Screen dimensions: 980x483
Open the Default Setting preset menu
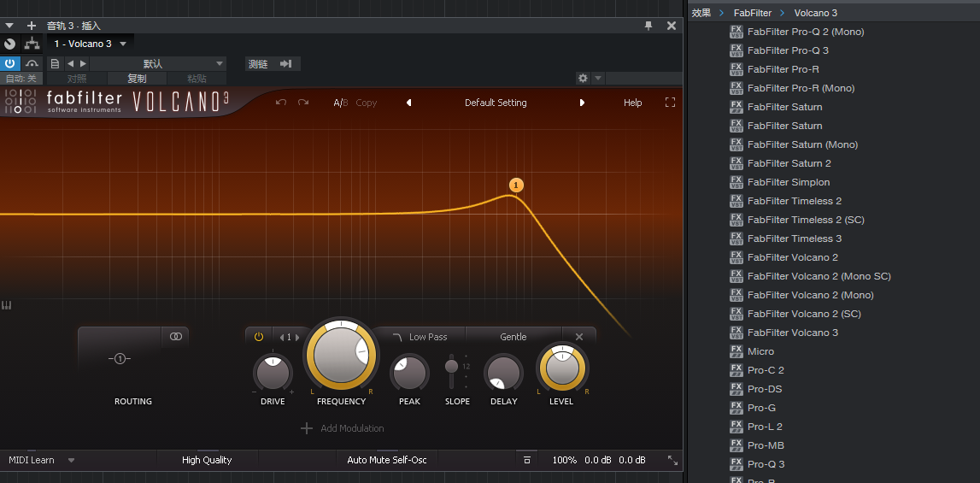(x=496, y=103)
